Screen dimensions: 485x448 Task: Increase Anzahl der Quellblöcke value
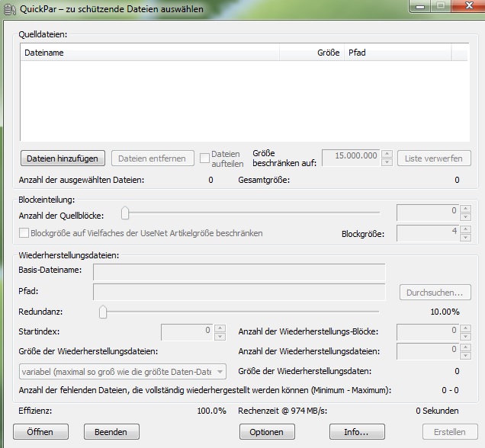coord(465,209)
